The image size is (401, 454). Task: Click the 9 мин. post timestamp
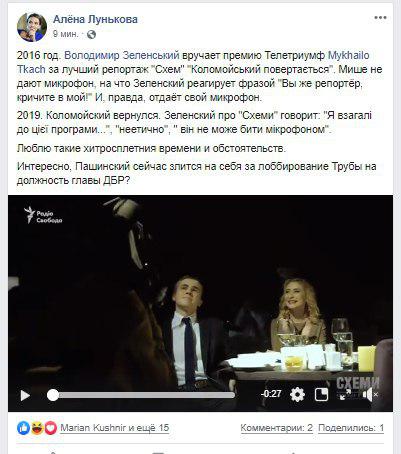[x=65, y=34]
